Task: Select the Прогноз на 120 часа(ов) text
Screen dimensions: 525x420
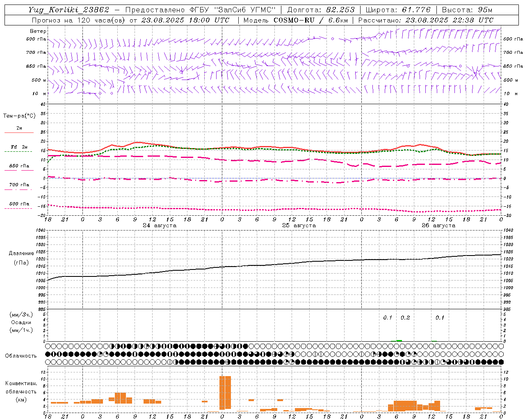Action: (x=79, y=20)
